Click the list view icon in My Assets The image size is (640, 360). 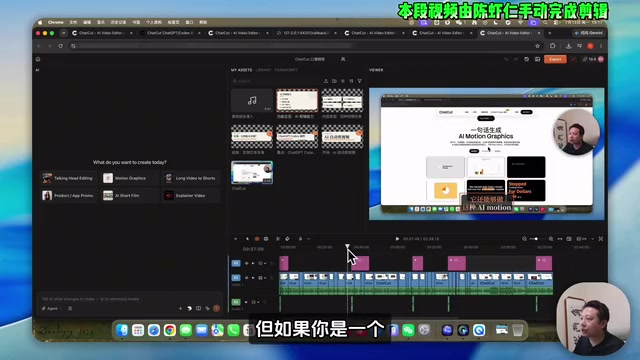[343, 81]
